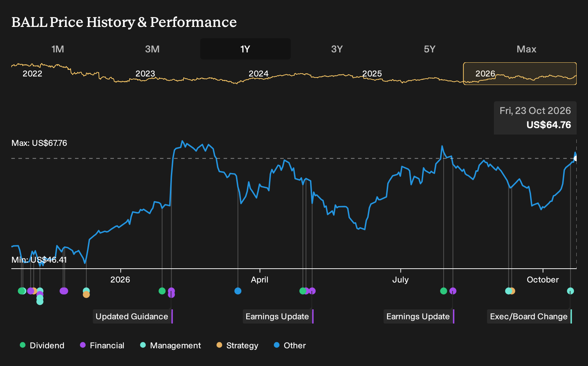Click the 2024 section of overview chart
This screenshot has width=588, height=366.
(x=259, y=74)
